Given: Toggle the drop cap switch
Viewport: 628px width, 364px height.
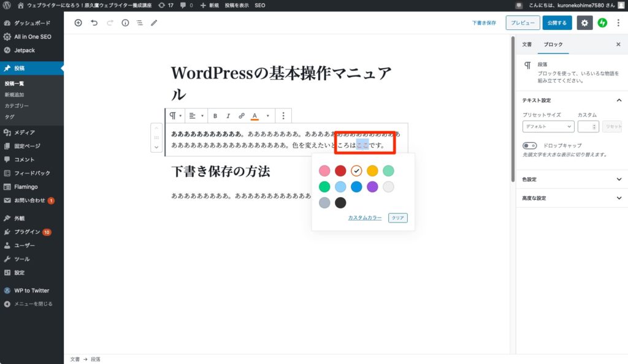Looking at the screenshot, I should pyautogui.click(x=529, y=146).
